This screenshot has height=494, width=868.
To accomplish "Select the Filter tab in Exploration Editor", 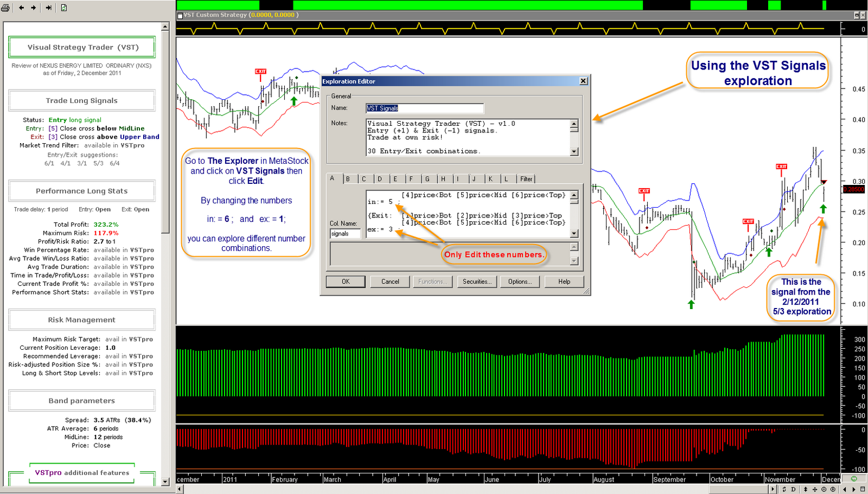I will point(526,179).
